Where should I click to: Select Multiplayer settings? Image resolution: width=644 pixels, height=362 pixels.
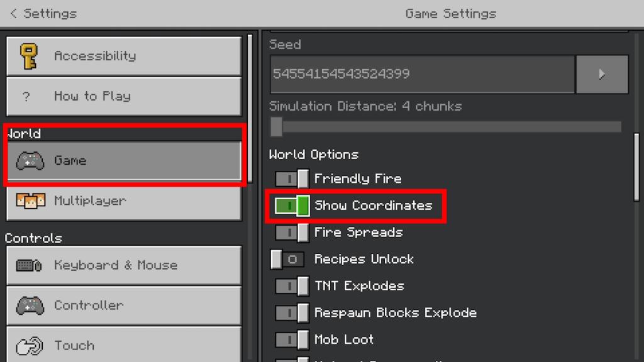[x=123, y=201]
